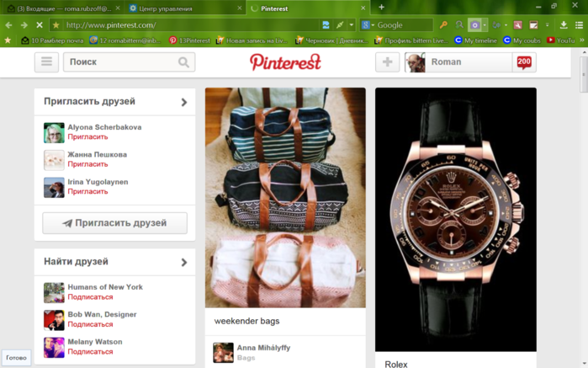The image size is (588, 368).
Task: Click the Humans of New York avatar
Action: (54, 292)
